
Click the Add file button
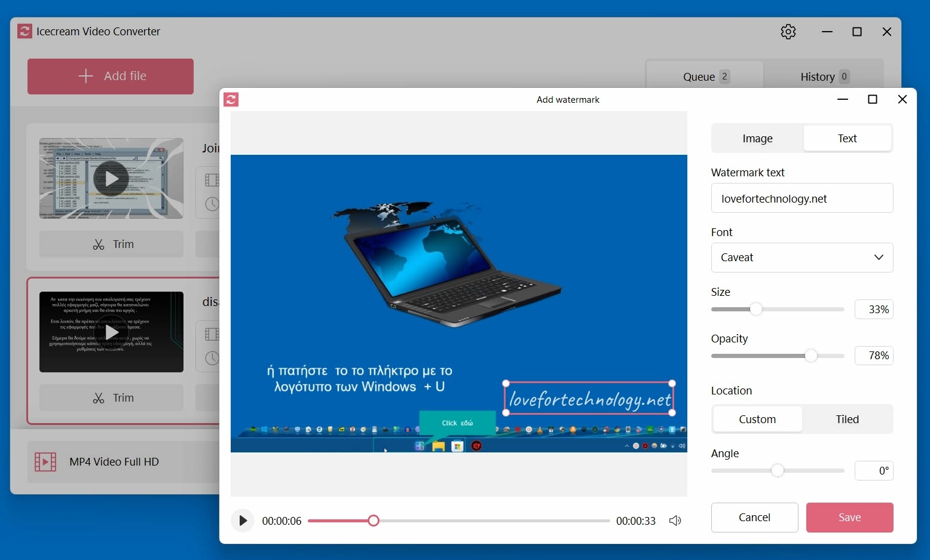[111, 76]
